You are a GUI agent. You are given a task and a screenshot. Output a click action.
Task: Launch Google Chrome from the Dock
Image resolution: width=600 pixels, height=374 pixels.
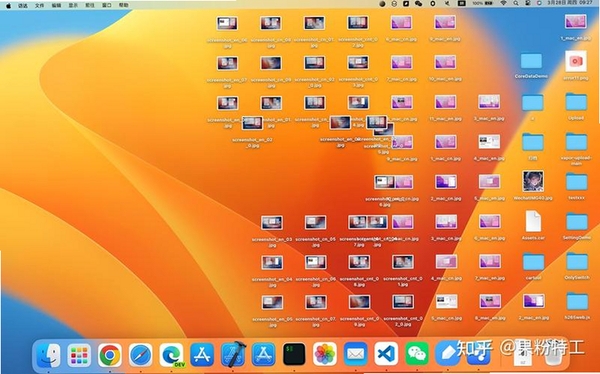point(110,355)
